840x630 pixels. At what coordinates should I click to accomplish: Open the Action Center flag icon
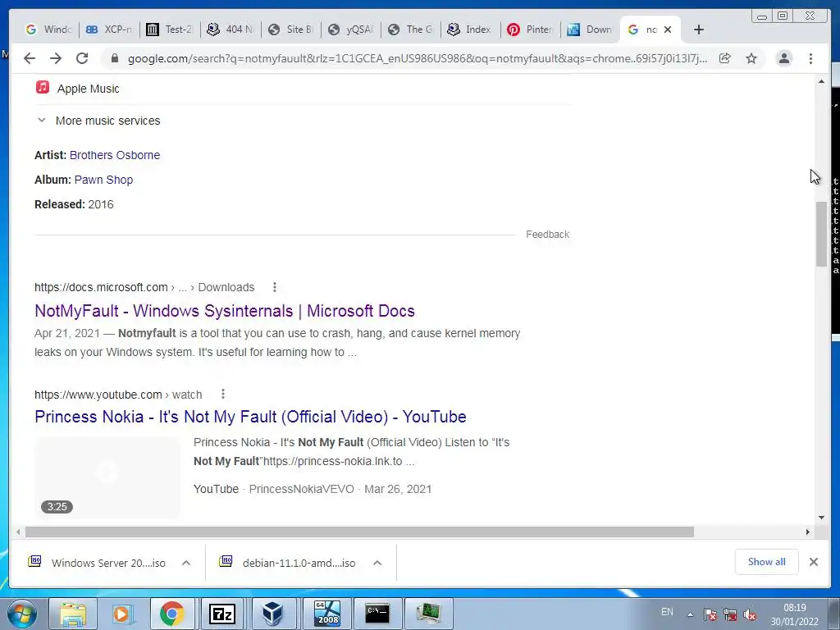[710, 614]
